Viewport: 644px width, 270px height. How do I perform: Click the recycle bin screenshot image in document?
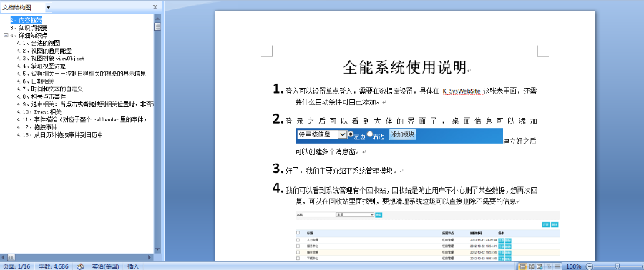point(428,236)
